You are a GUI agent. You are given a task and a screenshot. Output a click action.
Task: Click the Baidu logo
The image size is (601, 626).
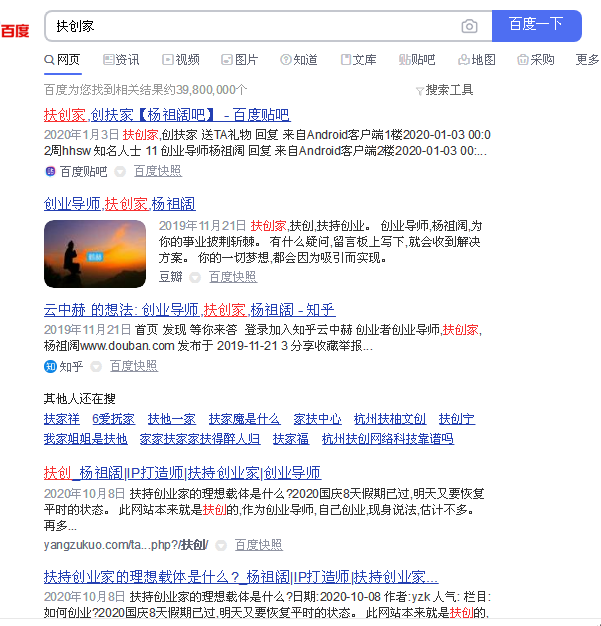(15, 30)
